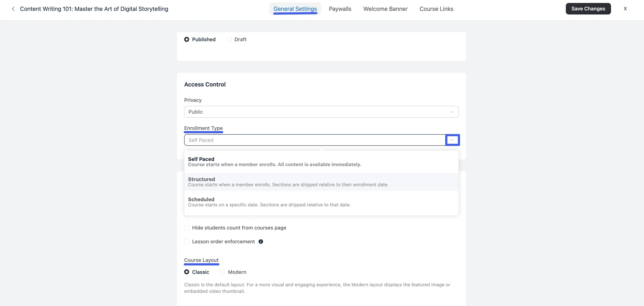The width and height of the screenshot is (644, 306).
Task: Select the Draft radio button
Action: click(x=229, y=39)
